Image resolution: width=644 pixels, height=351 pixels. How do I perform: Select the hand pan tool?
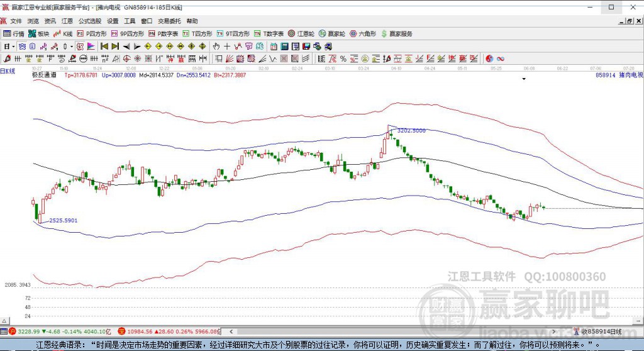(216, 47)
